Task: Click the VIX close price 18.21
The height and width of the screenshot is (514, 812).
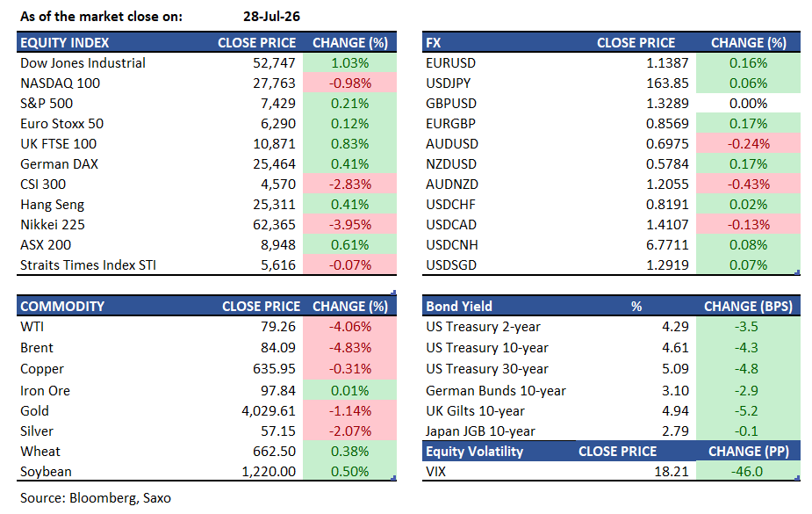Action: pyautogui.click(x=672, y=471)
